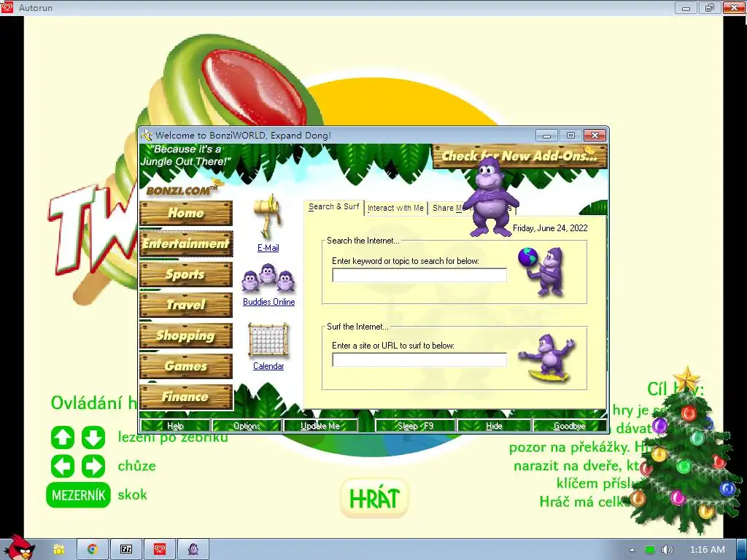Click the Buddies Online gorillas icon
Viewport: 747px width, 560px height.
pyautogui.click(x=268, y=278)
